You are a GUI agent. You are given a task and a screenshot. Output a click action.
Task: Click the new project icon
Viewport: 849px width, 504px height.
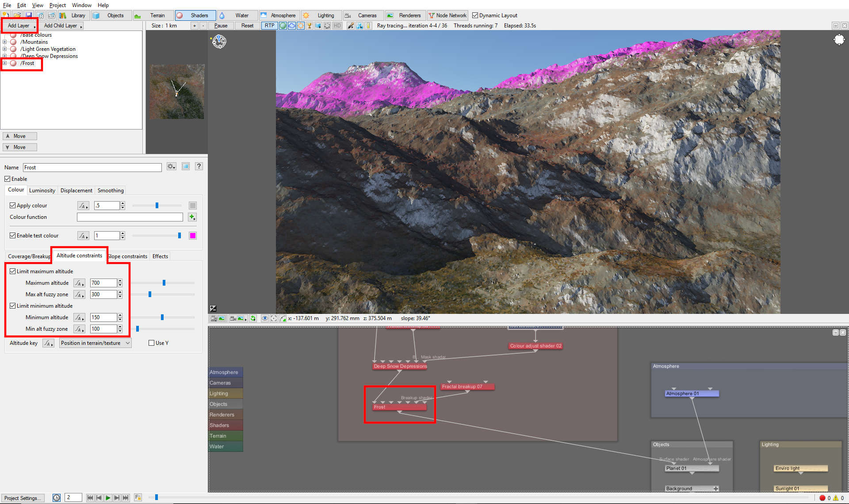[6, 15]
